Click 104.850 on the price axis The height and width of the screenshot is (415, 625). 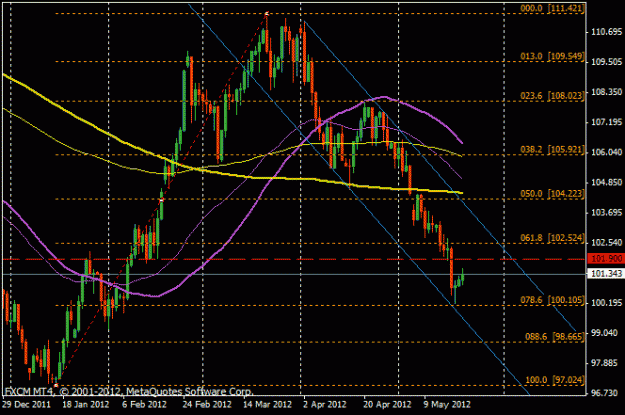[606, 183]
